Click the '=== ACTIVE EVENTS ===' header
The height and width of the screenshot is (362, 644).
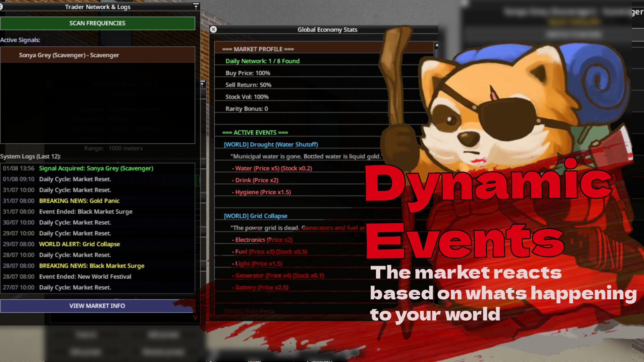coord(255,132)
